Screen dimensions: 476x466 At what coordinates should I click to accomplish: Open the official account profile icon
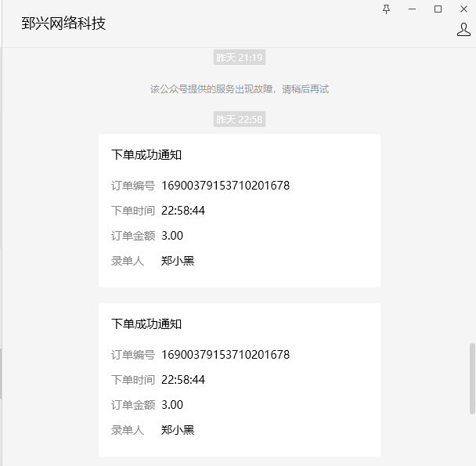[x=463, y=30]
